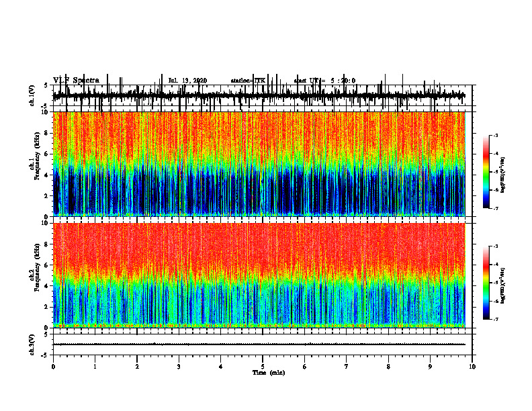Click the time axis tick label '3'
The height and width of the screenshot is (411, 532).
[x=179, y=367]
